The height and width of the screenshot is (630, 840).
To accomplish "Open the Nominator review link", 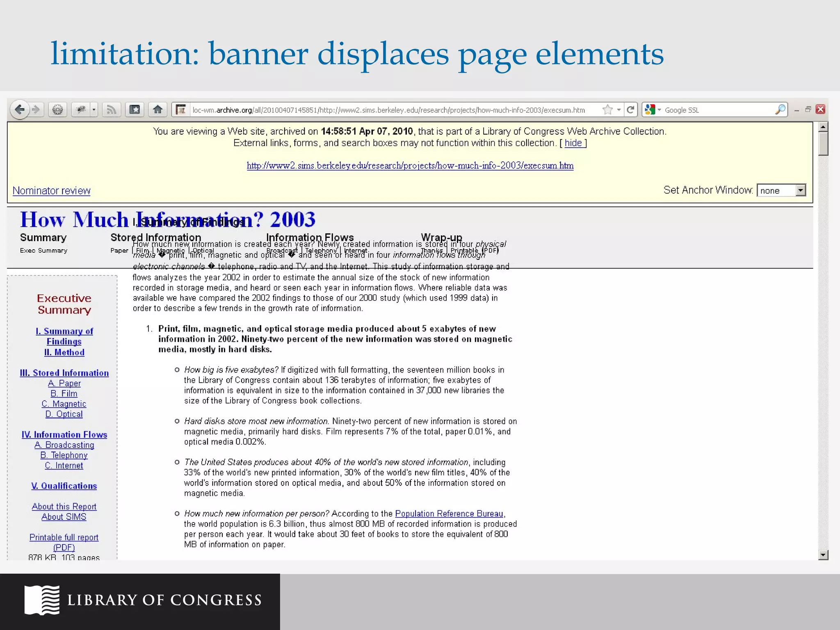I will pyautogui.click(x=52, y=191).
